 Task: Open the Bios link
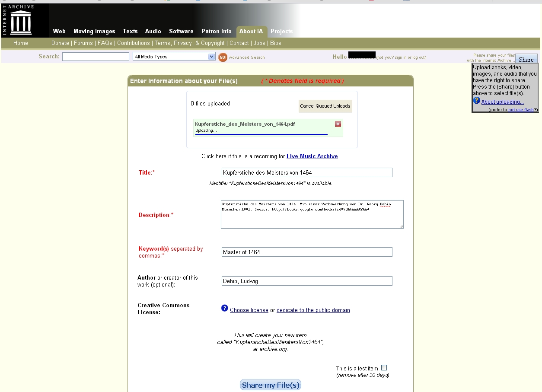(276, 43)
